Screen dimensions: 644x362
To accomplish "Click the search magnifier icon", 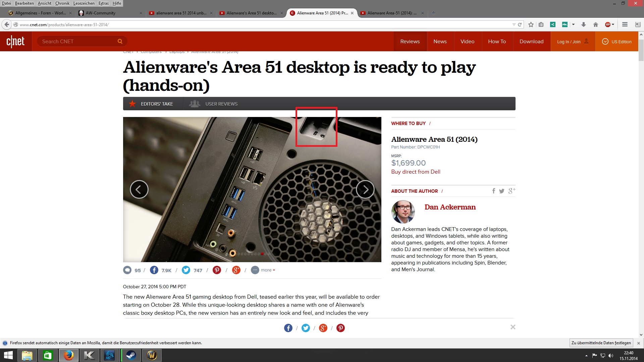I will (120, 41).
